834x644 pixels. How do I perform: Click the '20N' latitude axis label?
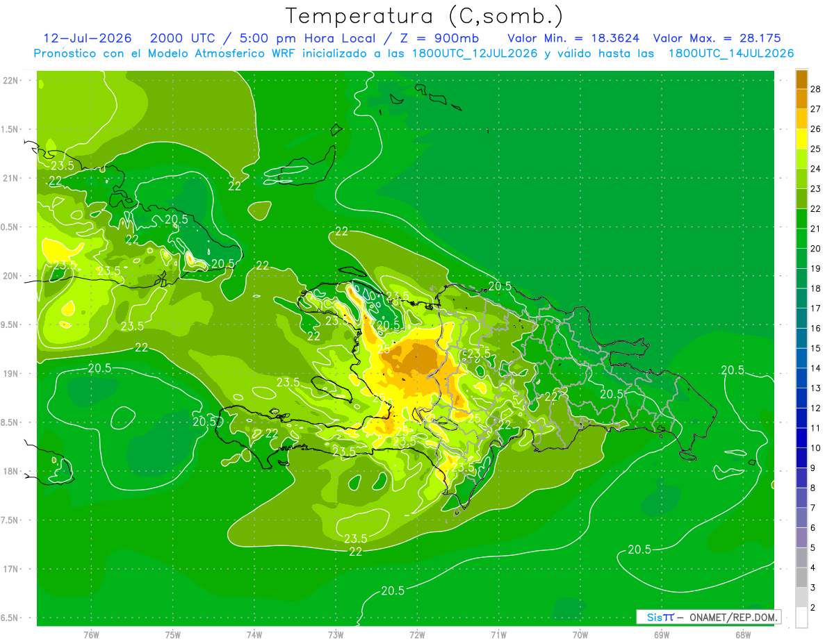11,276
